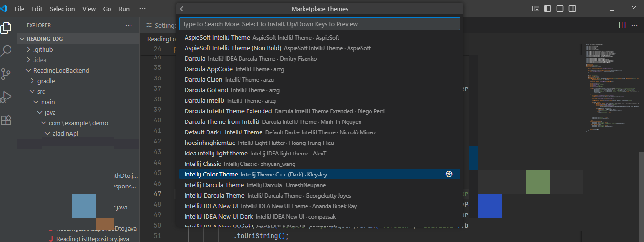
Task: Select Darcula AppCode theme
Action: pos(320,69)
